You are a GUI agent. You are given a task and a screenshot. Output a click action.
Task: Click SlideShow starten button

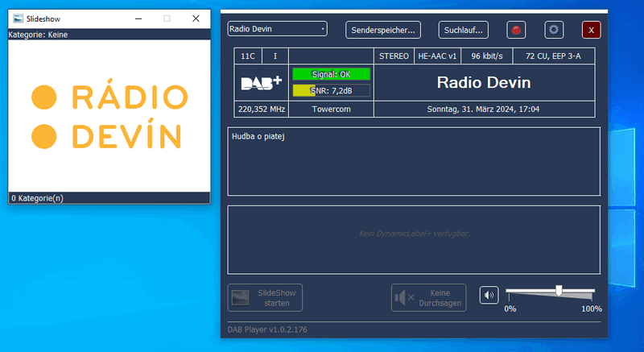click(266, 298)
